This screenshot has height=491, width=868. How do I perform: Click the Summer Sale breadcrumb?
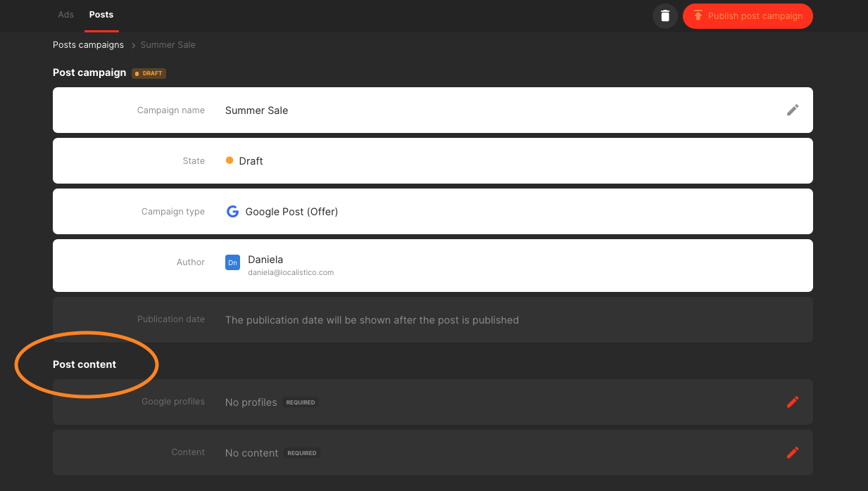pyautogui.click(x=168, y=45)
